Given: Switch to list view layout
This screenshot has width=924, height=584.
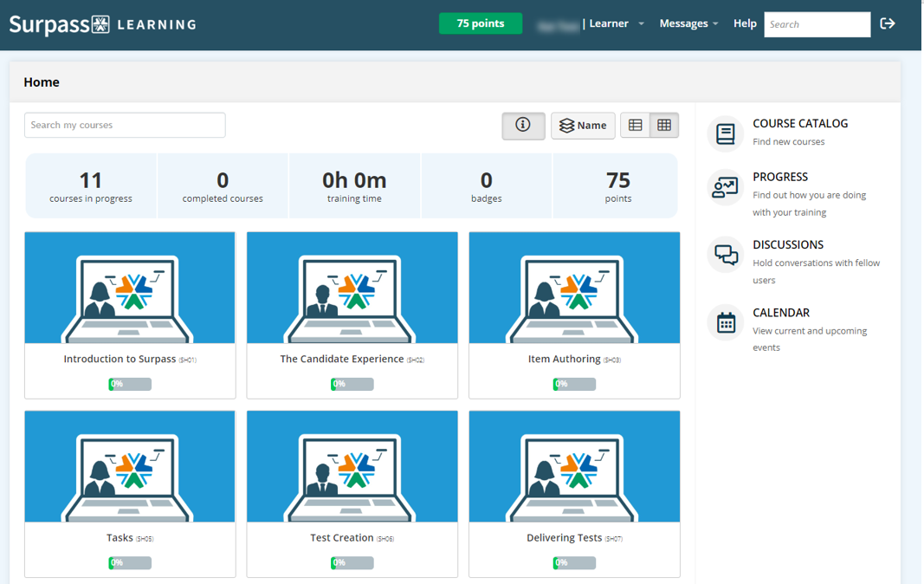Looking at the screenshot, I should (636, 125).
